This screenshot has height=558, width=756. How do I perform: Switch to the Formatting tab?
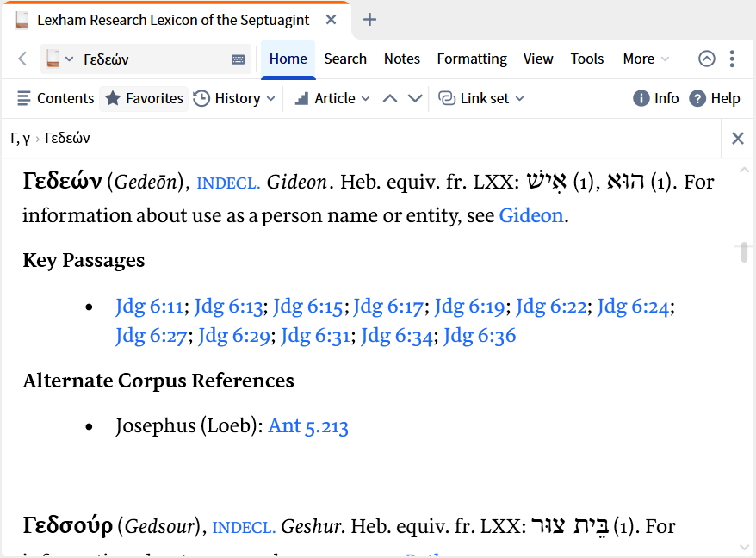471,59
